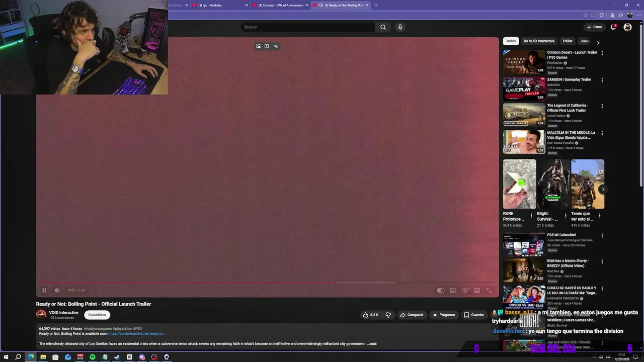Open a new browser tab
The image size is (644, 362).
[x=376, y=5]
